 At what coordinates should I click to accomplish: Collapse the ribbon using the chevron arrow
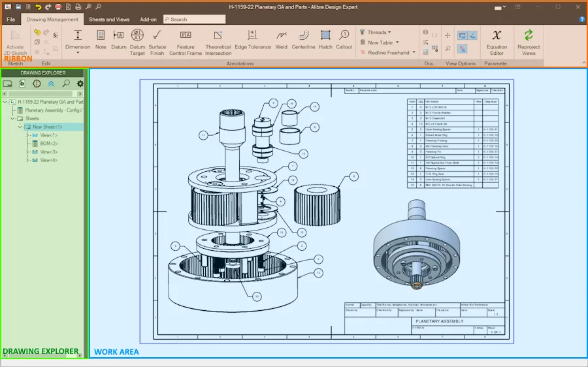click(x=584, y=63)
